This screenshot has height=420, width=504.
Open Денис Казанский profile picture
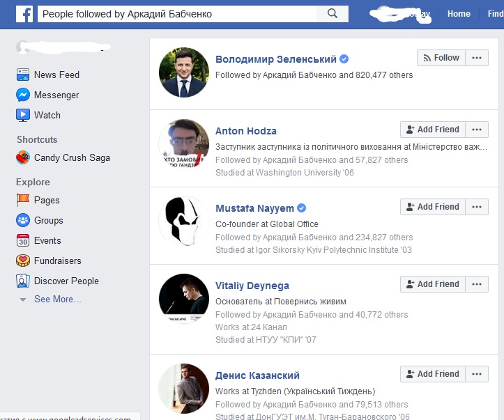(184, 388)
